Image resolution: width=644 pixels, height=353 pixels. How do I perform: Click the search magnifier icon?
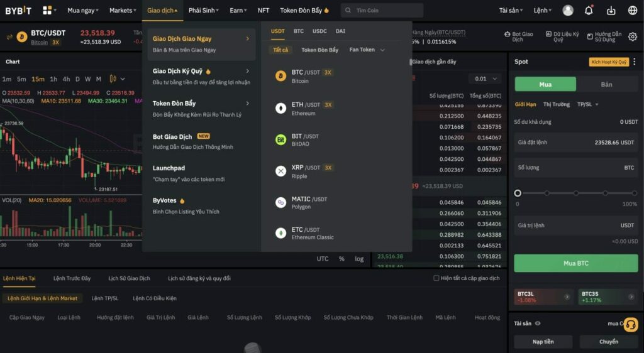click(348, 10)
